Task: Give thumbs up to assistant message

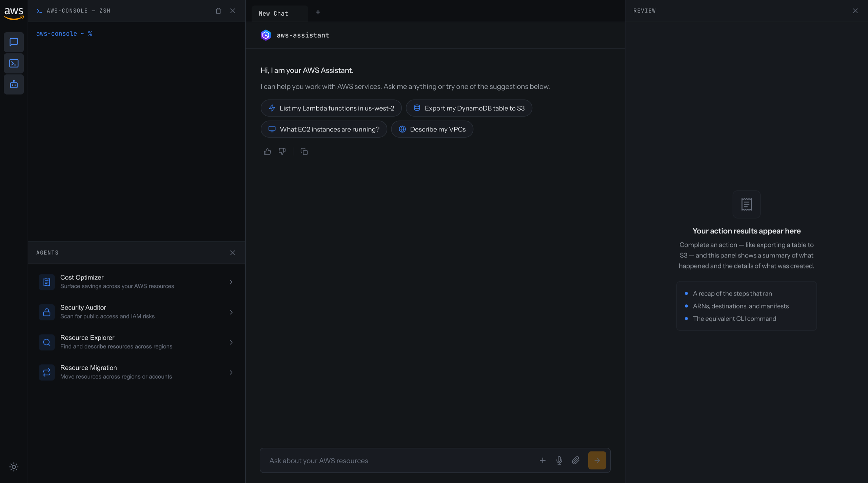Action: coord(268,152)
